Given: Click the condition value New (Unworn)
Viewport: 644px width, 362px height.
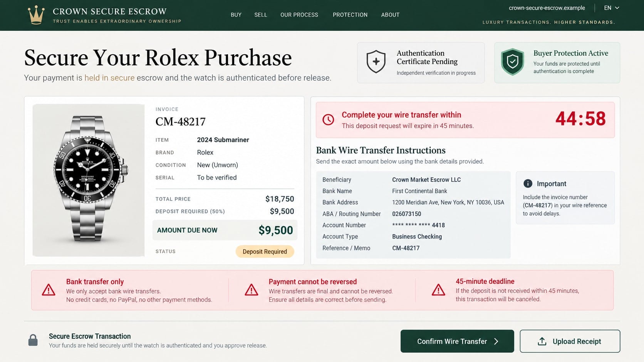Looking at the screenshot, I should pyautogui.click(x=218, y=165).
